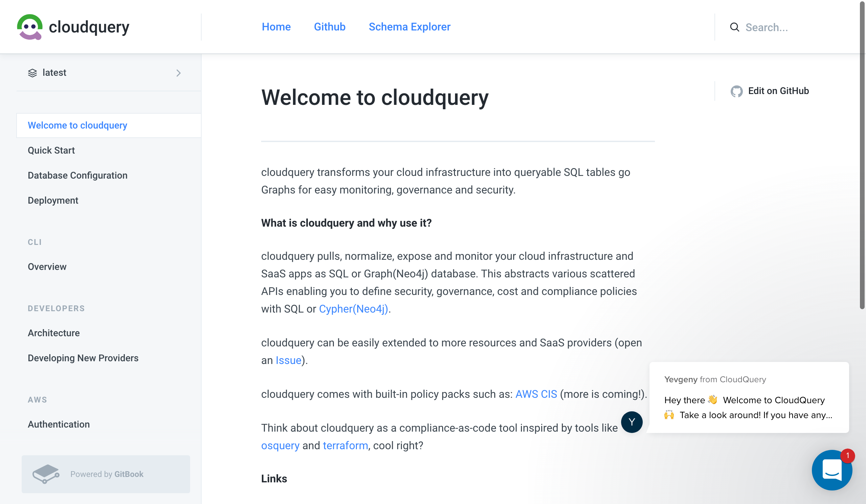This screenshot has height=504, width=866.
Task: Click the CLI section label
Action: coord(35,242)
